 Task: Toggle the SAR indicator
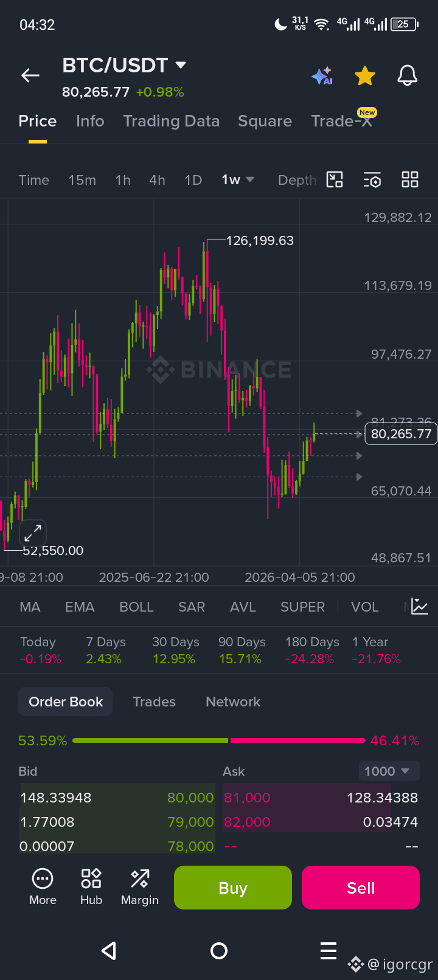point(191,607)
